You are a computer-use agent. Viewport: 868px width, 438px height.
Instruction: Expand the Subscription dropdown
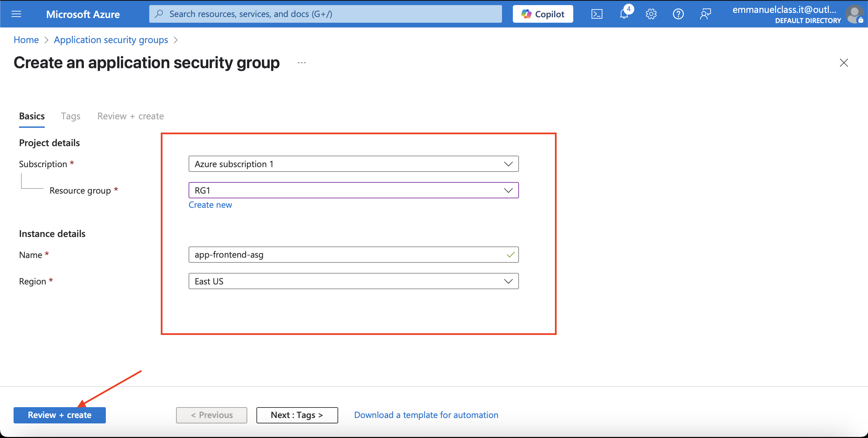coord(353,164)
